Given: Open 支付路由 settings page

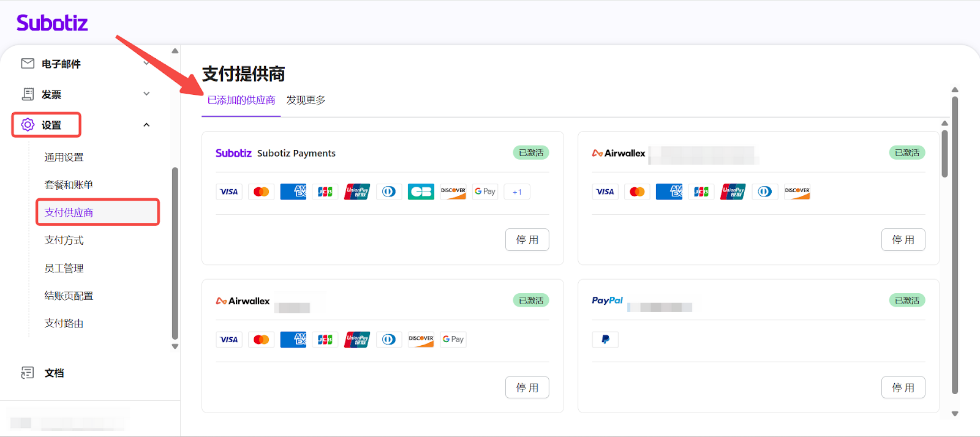Looking at the screenshot, I should coord(64,323).
